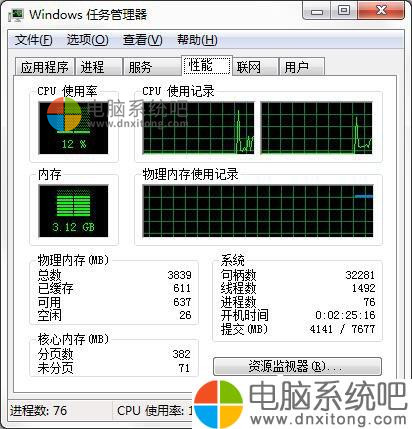Open the 帮助(H) menu

tap(197, 40)
